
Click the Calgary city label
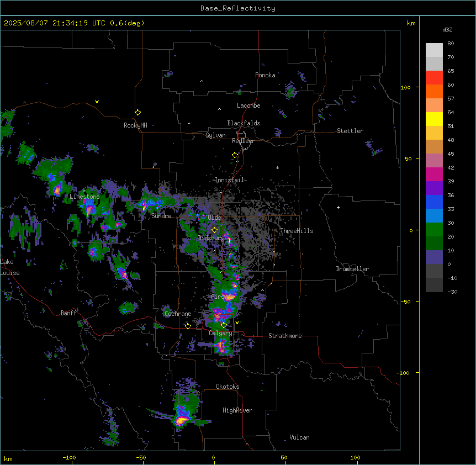tap(221, 333)
